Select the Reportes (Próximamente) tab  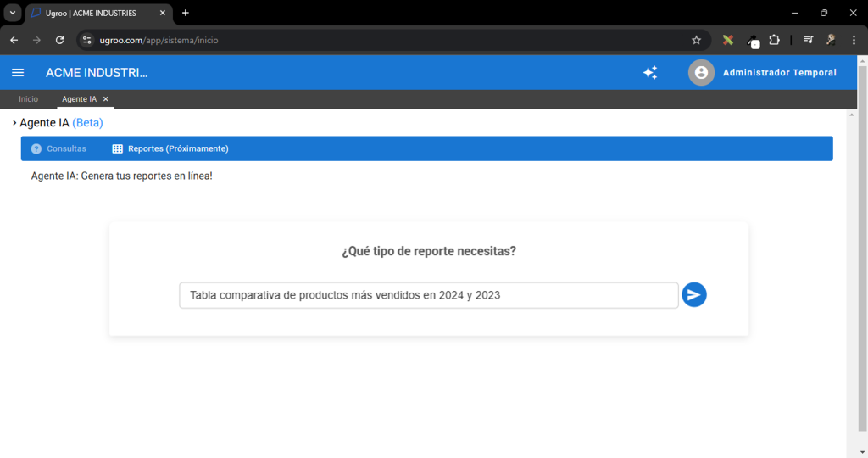click(x=170, y=148)
